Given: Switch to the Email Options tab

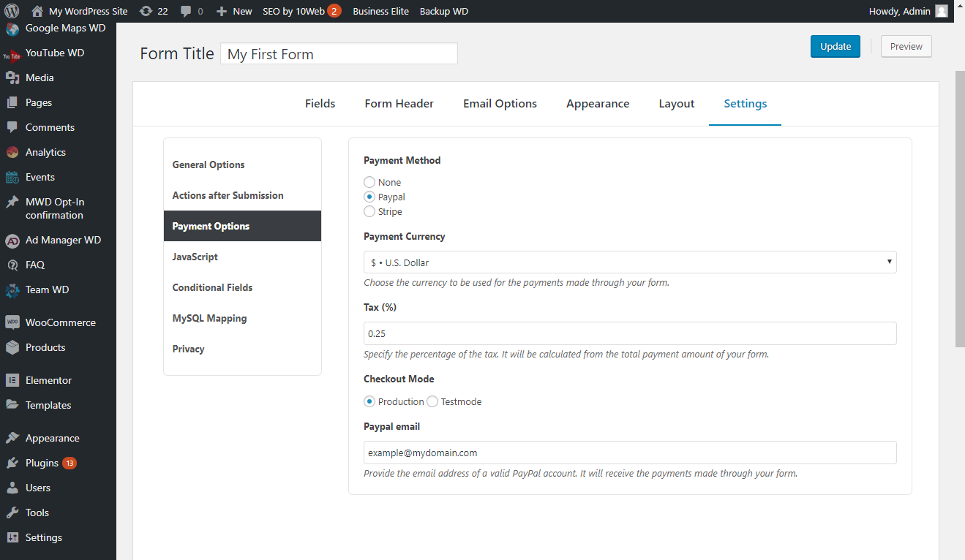Looking at the screenshot, I should tap(500, 104).
